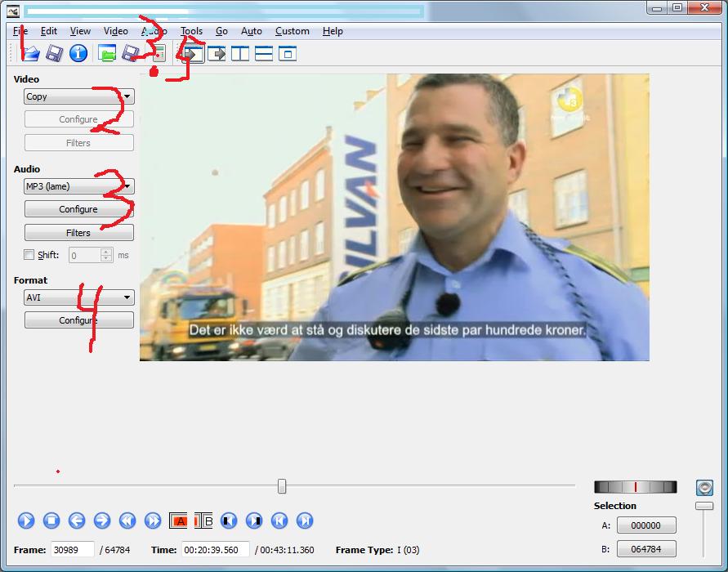Open the Help menu
The width and height of the screenshot is (728, 572).
click(333, 31)
